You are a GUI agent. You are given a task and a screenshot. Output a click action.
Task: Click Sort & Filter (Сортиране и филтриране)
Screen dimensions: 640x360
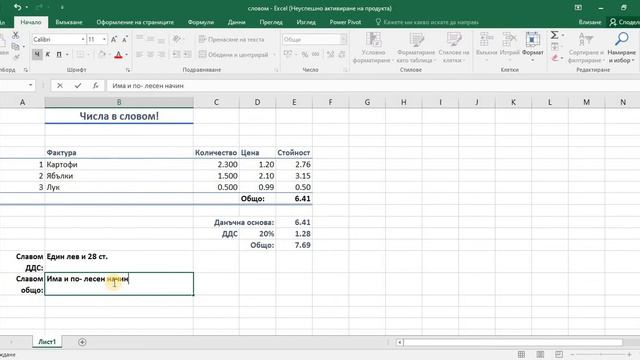point(586,47)
